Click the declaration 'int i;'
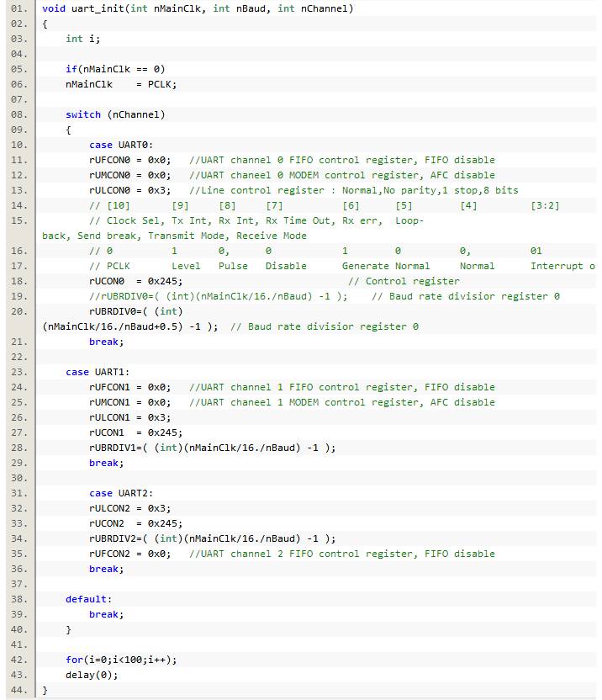Screen dimensions: 602x700 coord(83,39)
